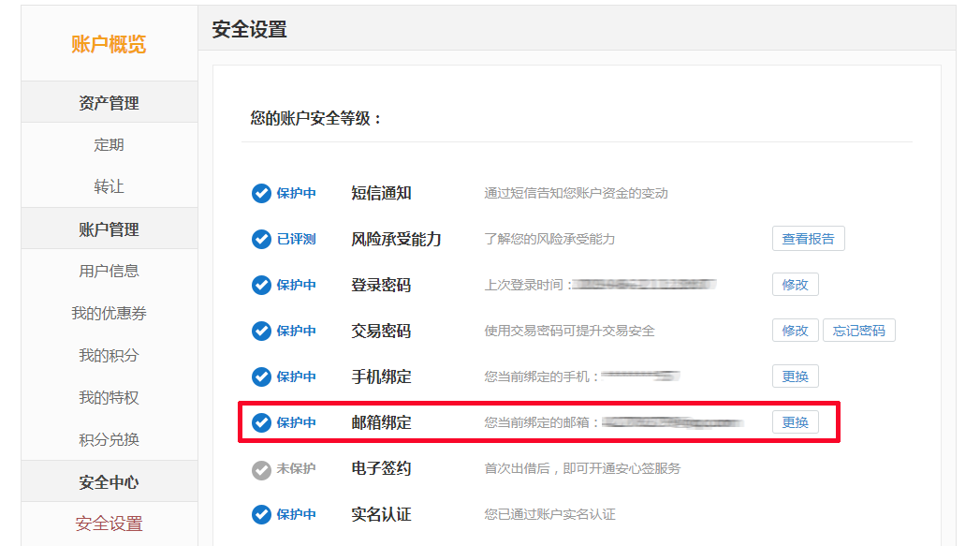Open 账户概览 in the sidebar
980x546 pixels.
point(109,44)
